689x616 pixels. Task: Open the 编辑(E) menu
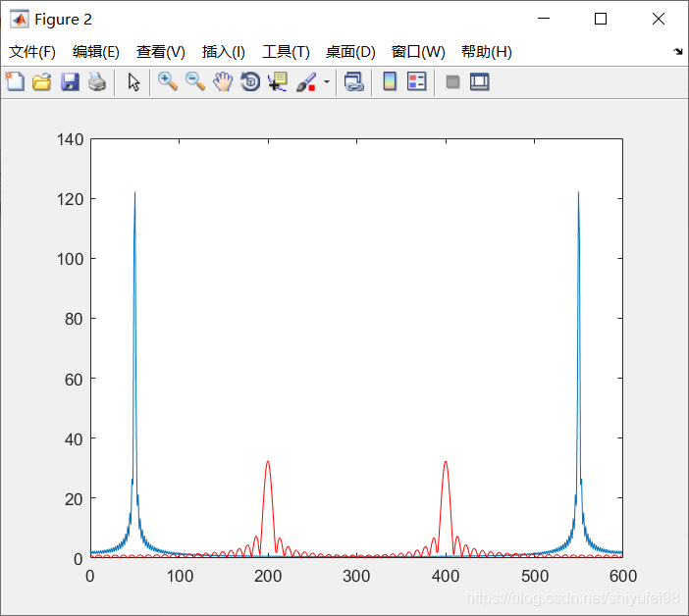click(x=96, y=52)
